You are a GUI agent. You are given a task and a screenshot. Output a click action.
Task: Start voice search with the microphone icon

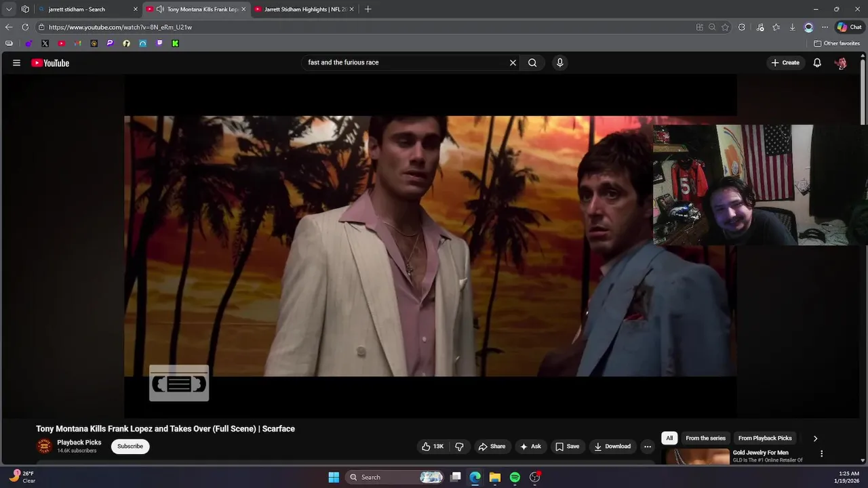559,62
